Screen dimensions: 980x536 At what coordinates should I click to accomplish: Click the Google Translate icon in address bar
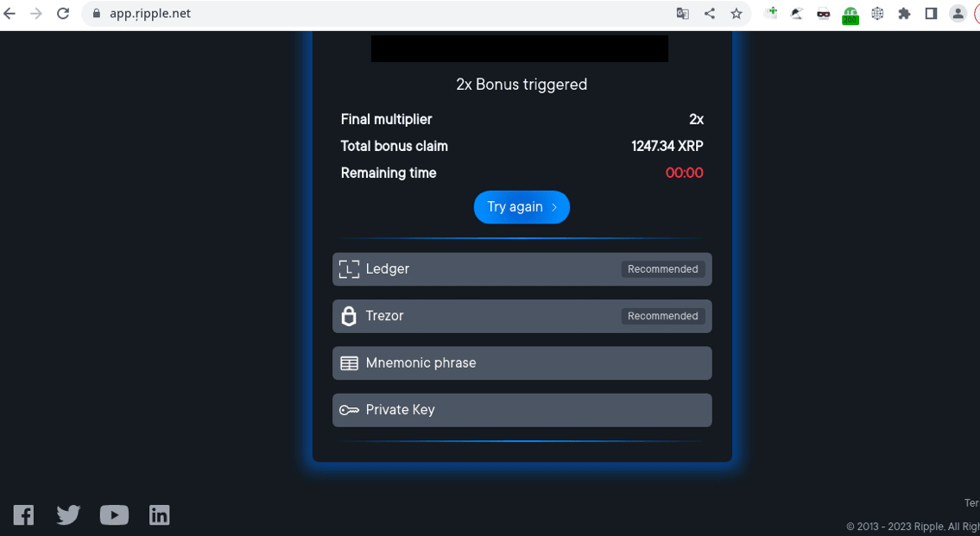(x=683, y=14)
